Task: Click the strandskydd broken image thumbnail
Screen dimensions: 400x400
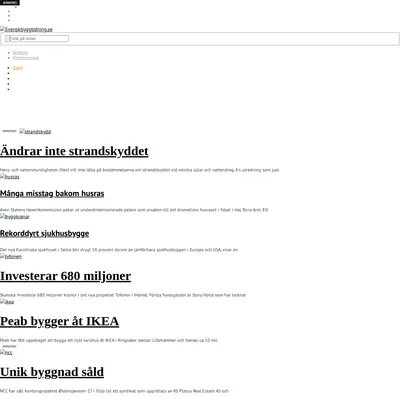Action: (35, 132)
